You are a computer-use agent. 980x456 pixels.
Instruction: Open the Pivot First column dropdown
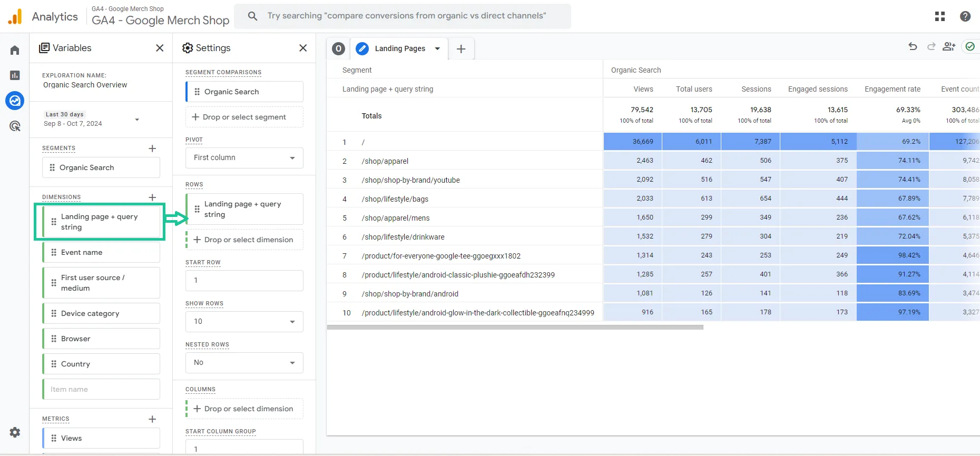(244, 157)
